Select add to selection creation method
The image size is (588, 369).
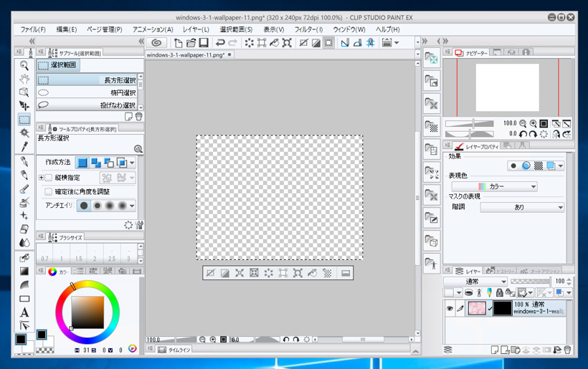coord(96,163)
